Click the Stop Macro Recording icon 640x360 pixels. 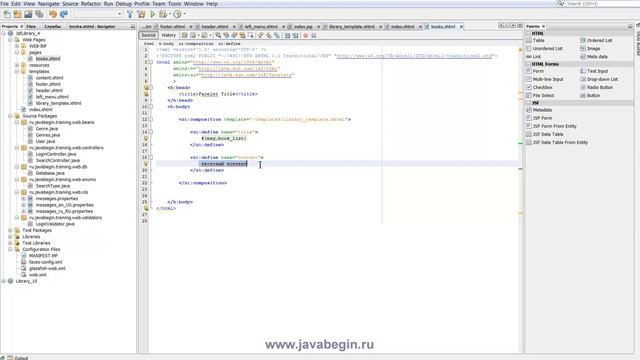tap(313, 36)
